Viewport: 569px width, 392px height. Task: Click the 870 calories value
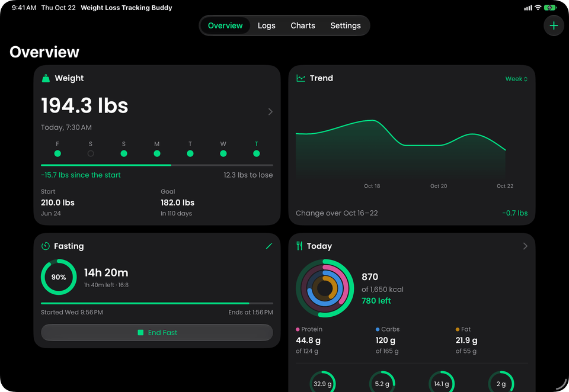click(x=370, y=277)
